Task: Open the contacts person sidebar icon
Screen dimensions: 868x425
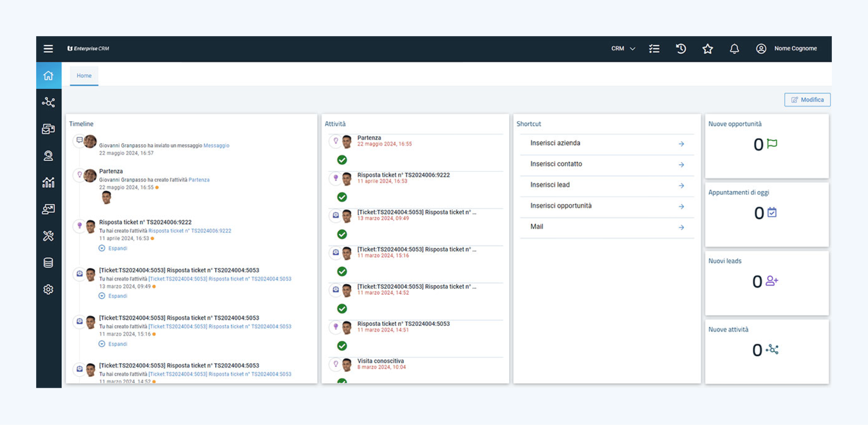Action: pyautogui.click(x=48, y=156)
